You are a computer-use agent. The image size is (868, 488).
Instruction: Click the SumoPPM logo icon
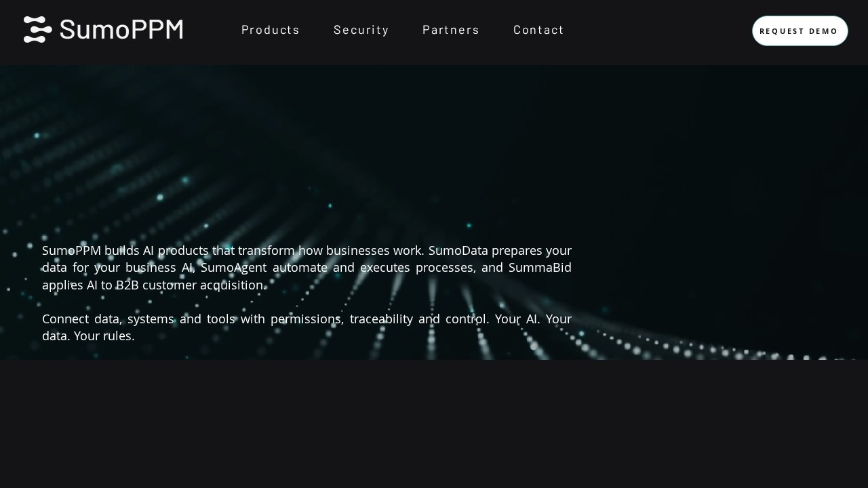tap(38, 30)
